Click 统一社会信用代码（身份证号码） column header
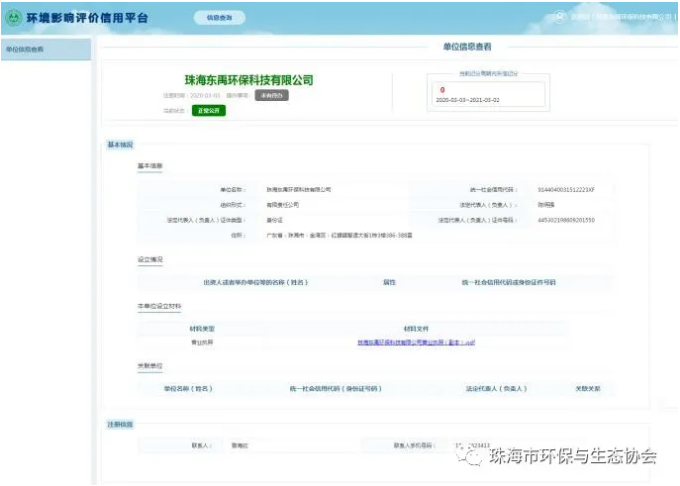Viewport: 680px width, 486px height. point(336,389)
